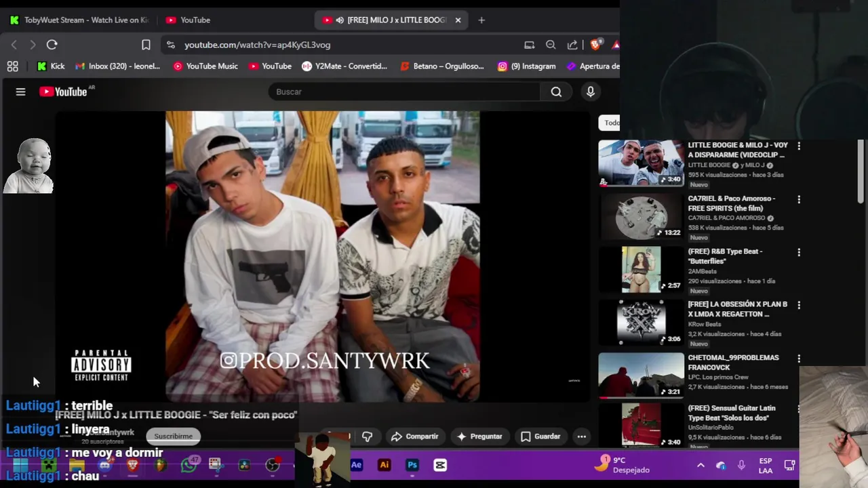
Task: Select the Todo filter chip
Action: point(611,123)
